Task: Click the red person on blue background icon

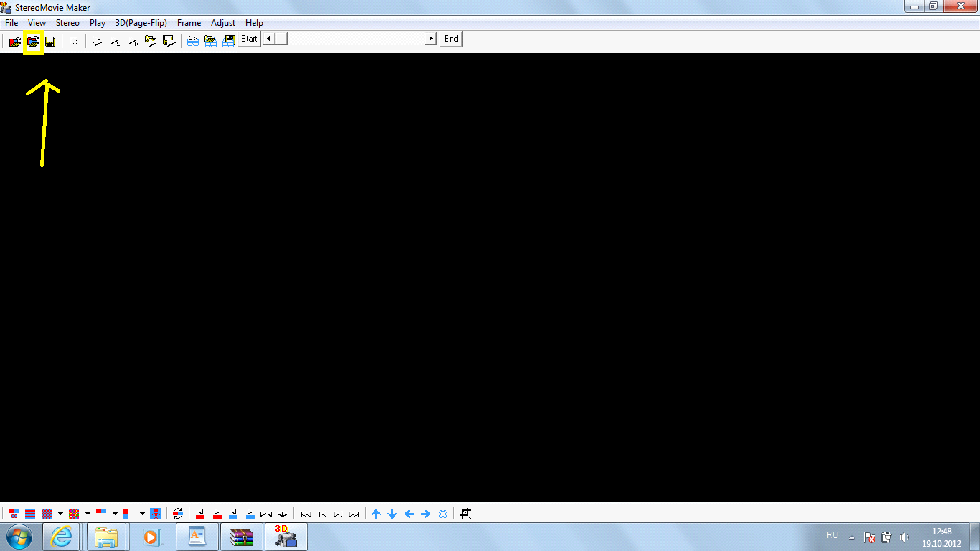Action: click(156, 514)
